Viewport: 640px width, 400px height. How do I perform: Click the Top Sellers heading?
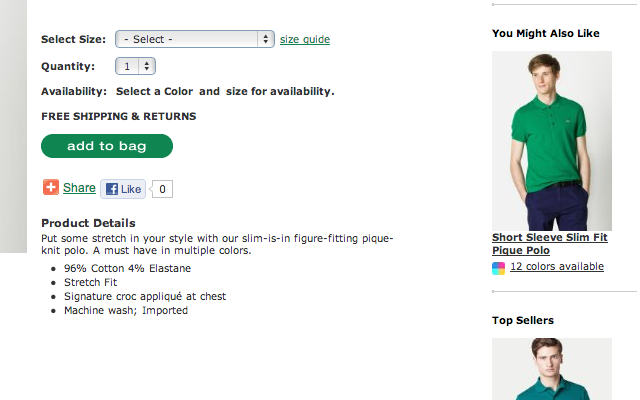pos(522,320)
